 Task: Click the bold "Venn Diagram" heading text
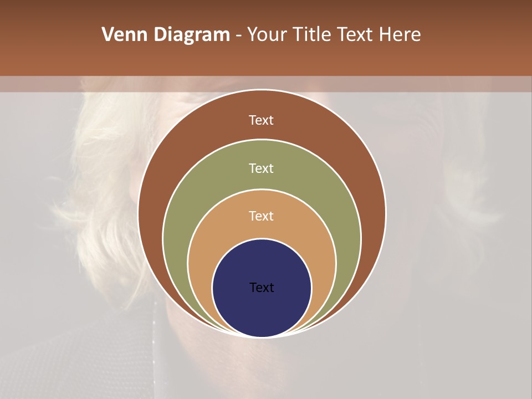coord(166,35)
